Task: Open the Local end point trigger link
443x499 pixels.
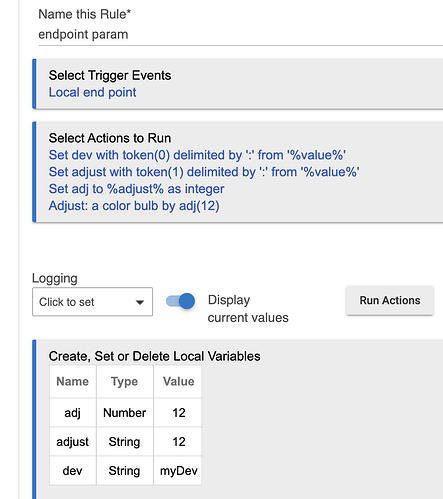Action: coord(92,92)
